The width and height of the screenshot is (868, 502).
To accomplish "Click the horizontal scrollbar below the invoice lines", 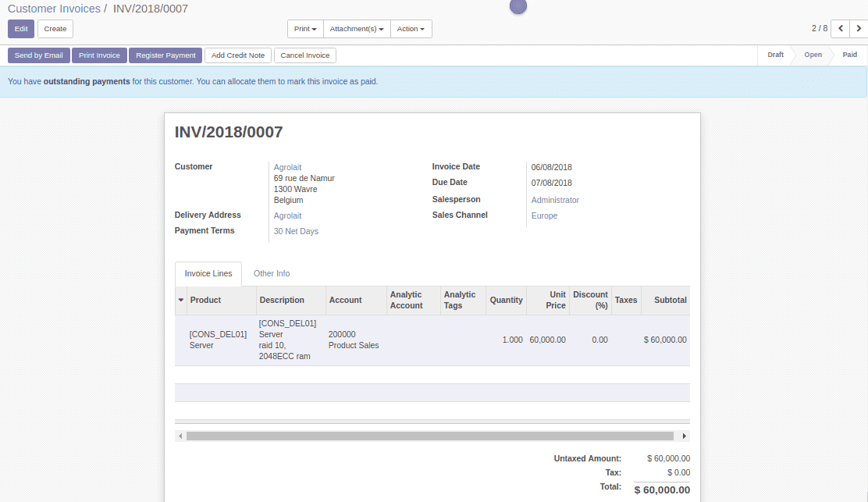I will (x=432, y=436).
